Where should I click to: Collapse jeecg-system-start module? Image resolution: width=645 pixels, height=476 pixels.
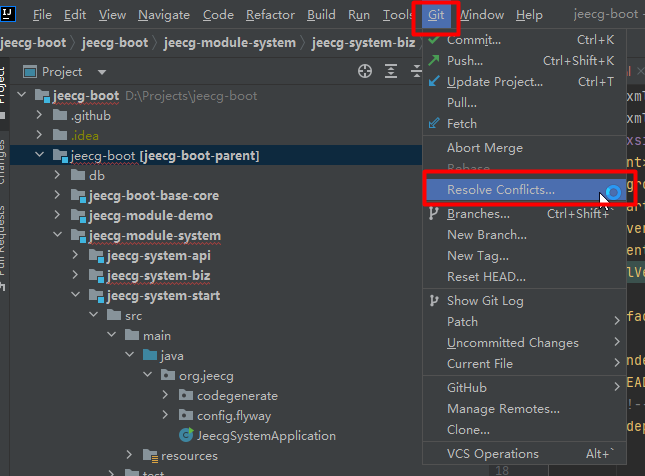pyautogui.click(x=75, y=295)
